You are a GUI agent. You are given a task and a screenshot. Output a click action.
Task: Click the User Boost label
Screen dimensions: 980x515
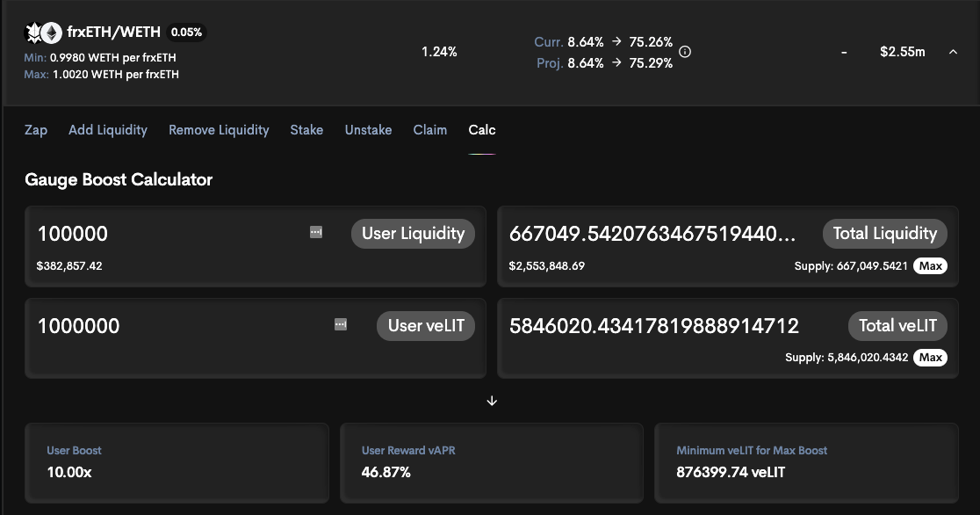[x=74, y=451]
